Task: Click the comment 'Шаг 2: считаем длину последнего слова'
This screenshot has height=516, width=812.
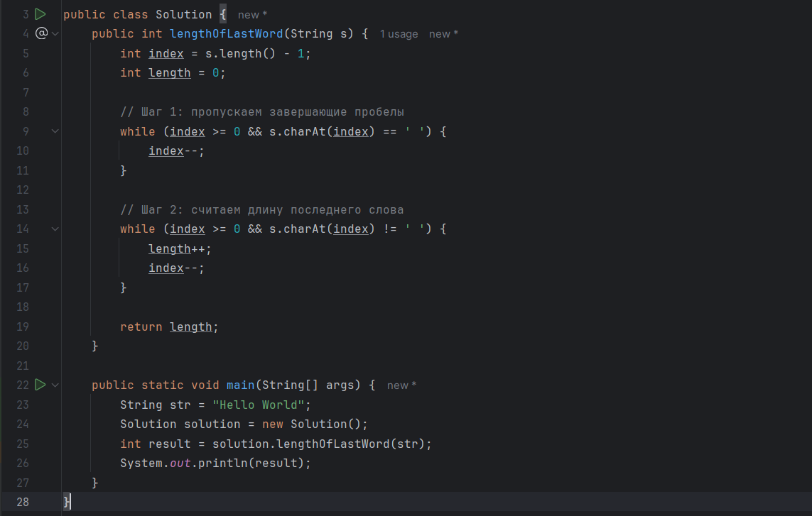Action: tap(261, 209)
